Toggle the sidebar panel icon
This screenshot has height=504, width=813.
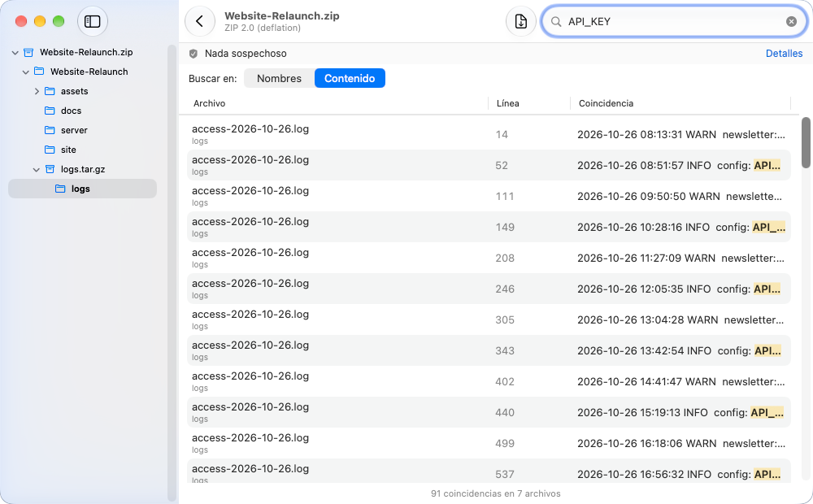click(93, 21)
